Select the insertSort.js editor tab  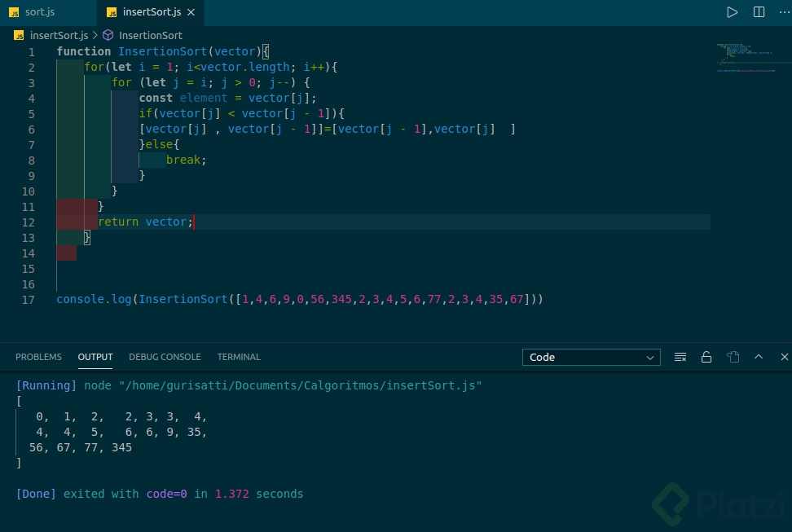[x=151, y=12]
